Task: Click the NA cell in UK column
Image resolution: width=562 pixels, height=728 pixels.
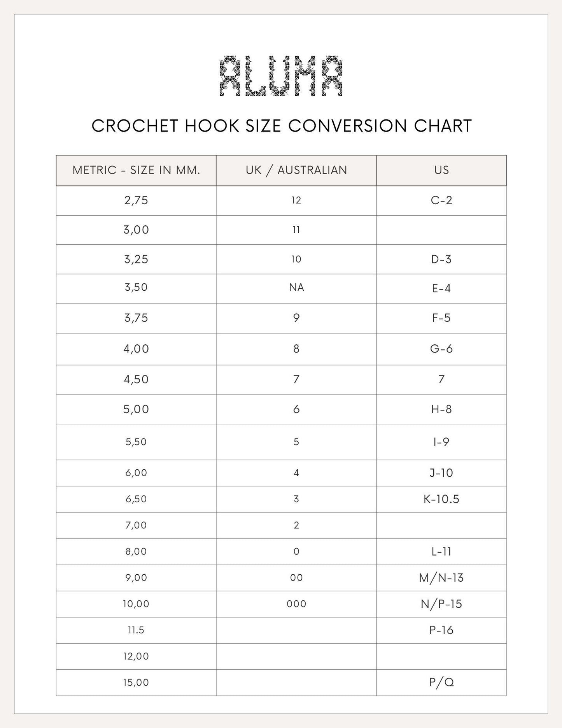Action: (x=296, y=288)
